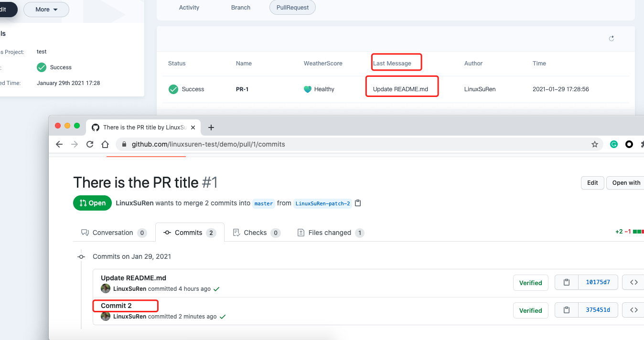Click the site lock icon in address bar
Image resolution: width=644 pixels, height=340 pixels.
[124, 144]
